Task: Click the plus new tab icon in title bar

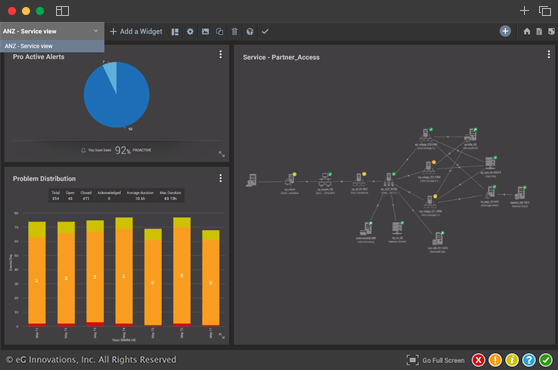Action: coord(524,11)
